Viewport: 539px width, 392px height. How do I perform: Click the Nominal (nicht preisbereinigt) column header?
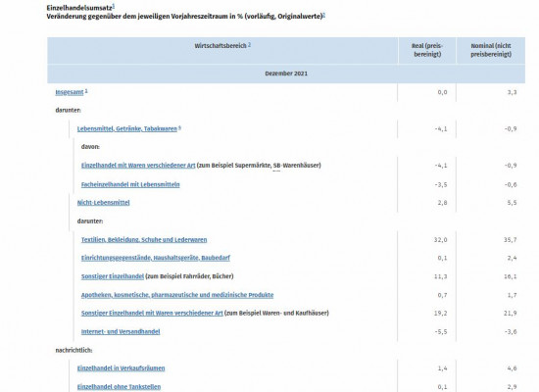[491, 50]
